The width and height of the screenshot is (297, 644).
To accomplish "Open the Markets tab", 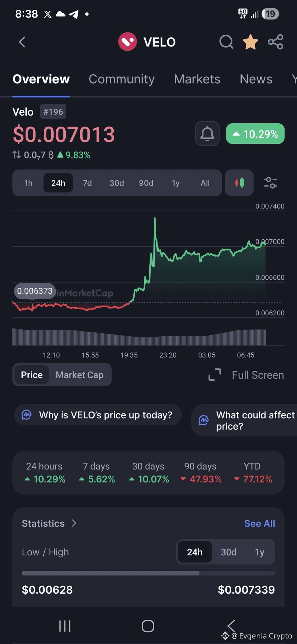I will pos(197,79).
